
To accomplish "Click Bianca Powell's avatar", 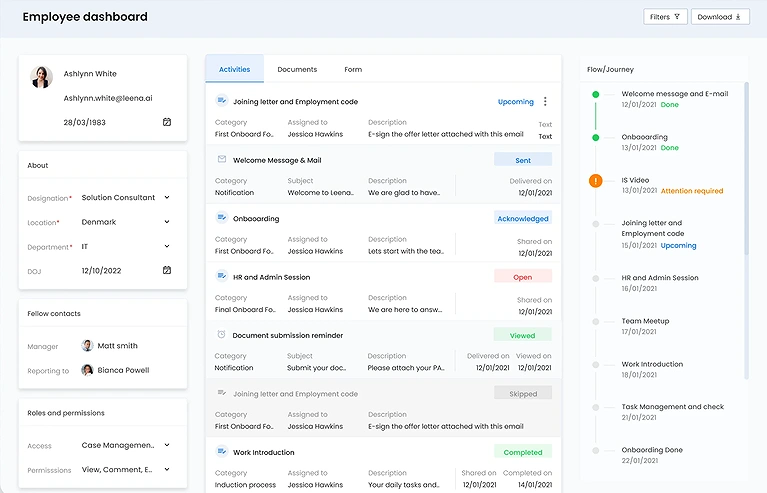I will (x=87, y=370).
